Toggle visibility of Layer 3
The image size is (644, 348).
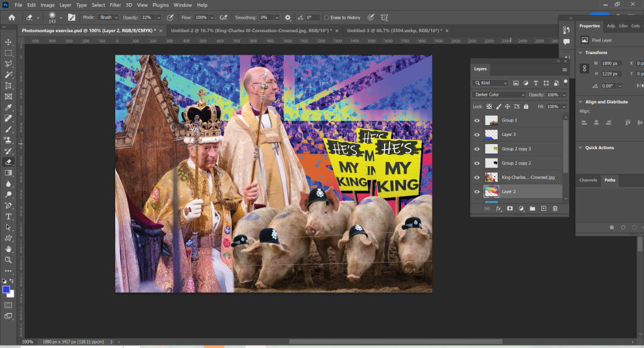pos(477,135)
